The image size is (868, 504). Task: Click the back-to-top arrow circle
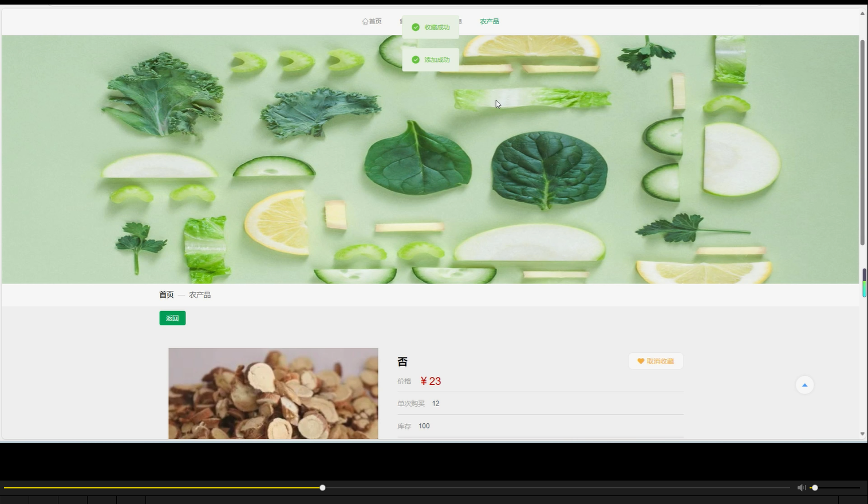tap(804, 385)
